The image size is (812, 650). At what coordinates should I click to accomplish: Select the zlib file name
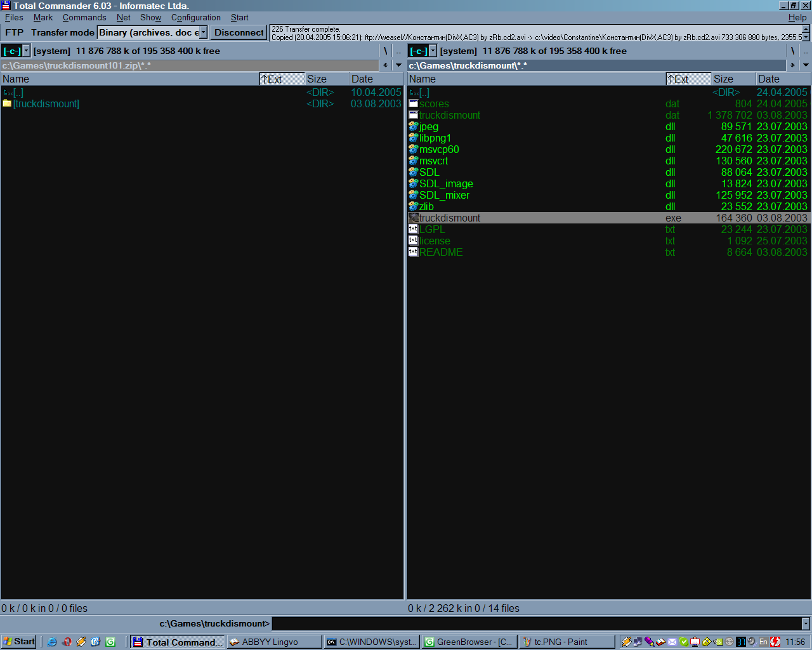point(426,206)
